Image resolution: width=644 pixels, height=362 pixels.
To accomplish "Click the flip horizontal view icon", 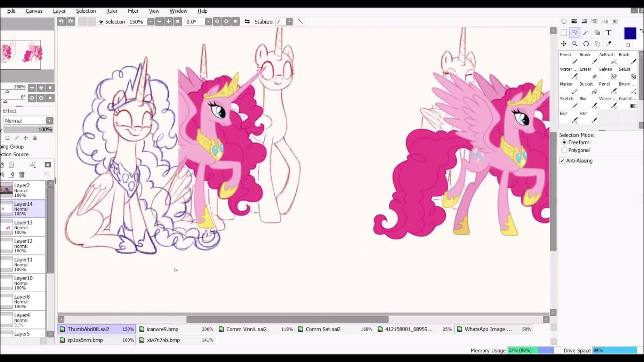I will click(x=247, y=21).
